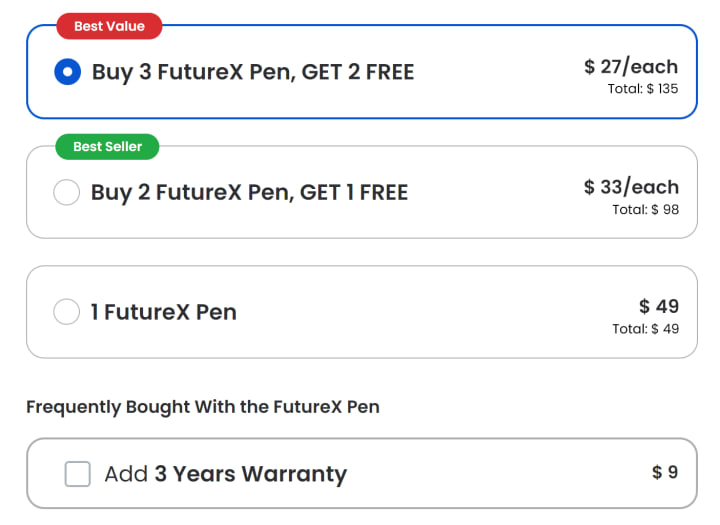Viewport: 720px width, 525px height.
Task: Click the 'Add 3 Years Warranty' label
Action: click(x=225, y=474)
